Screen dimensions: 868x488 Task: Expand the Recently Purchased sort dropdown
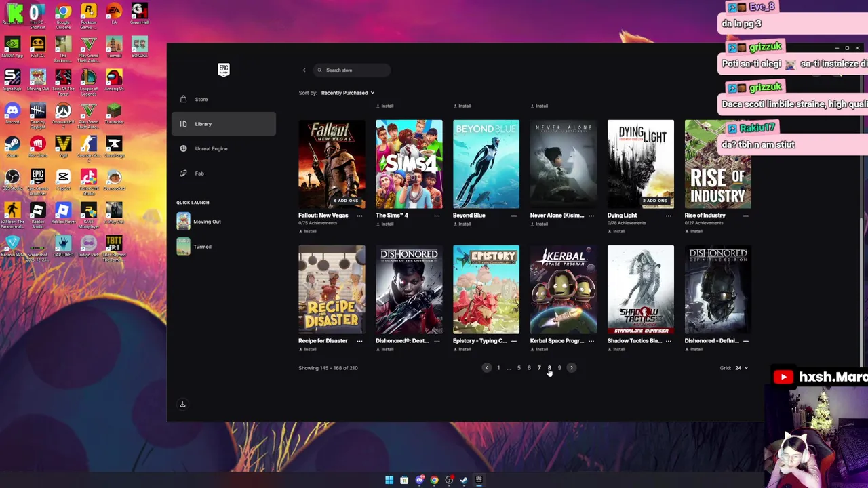347,93
